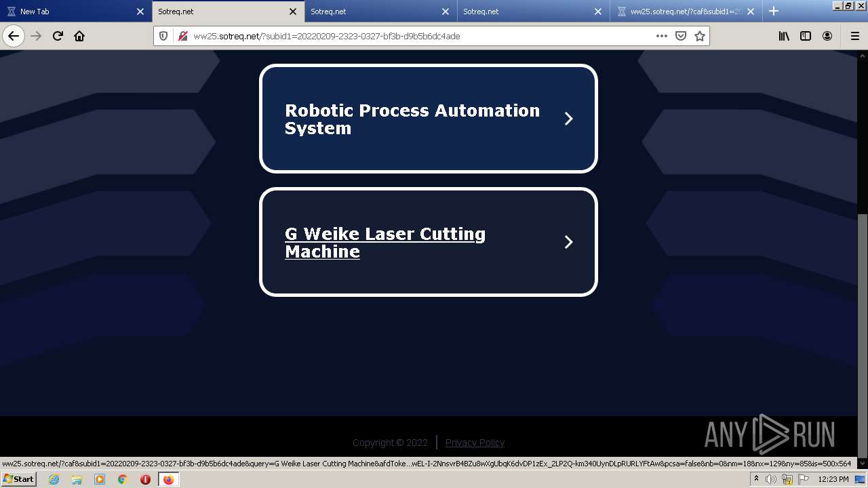
Task: Open the Windows Start menu
Action: [x=18, y=479]
